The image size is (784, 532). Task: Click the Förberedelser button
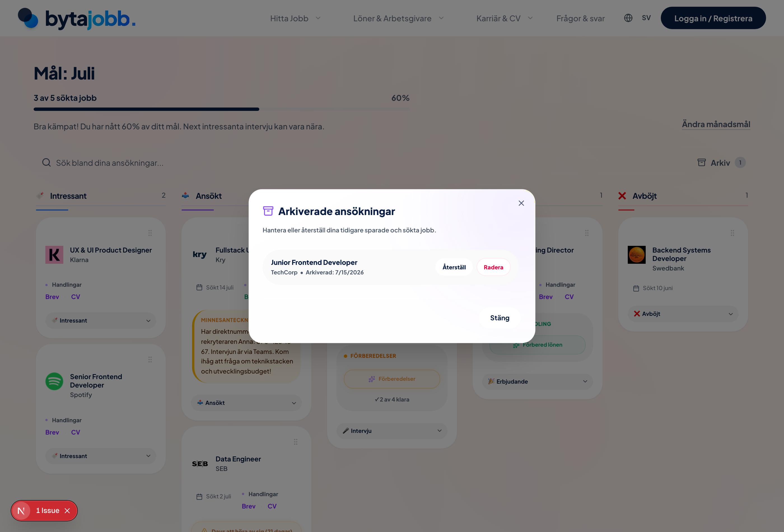(392, 379)
